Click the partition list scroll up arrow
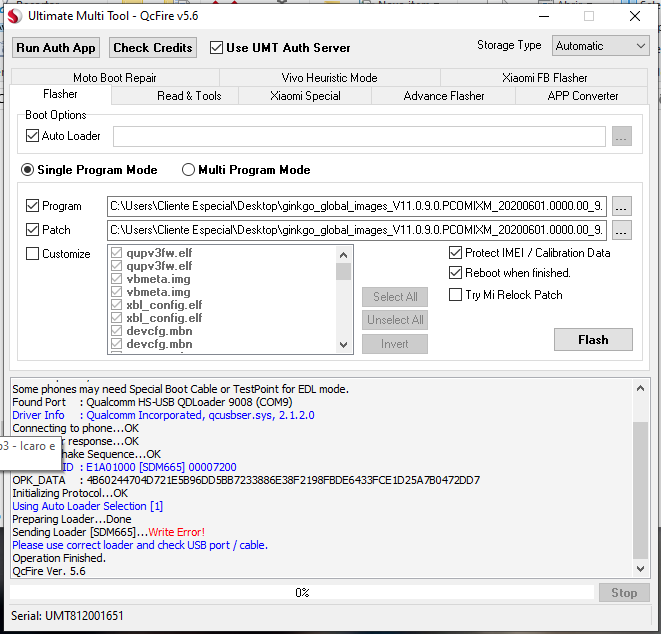The height and width of the screenshot is (634, 661). click(344, 255)
